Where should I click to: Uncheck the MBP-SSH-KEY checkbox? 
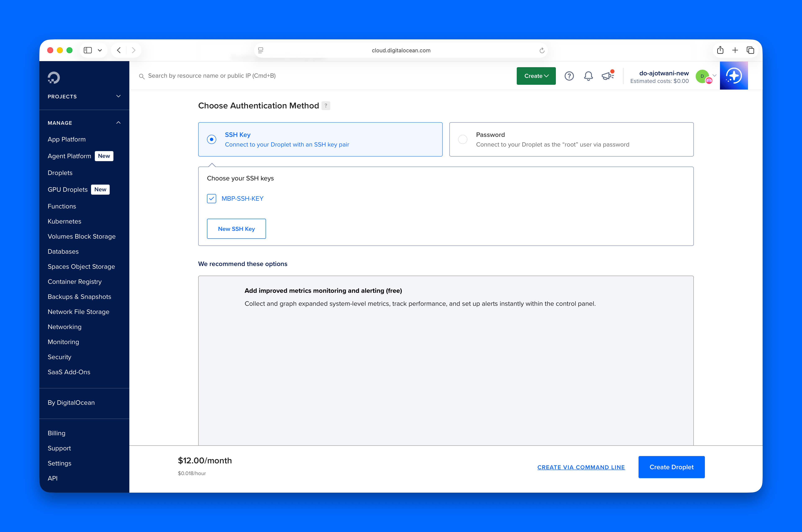pos(211,198)
